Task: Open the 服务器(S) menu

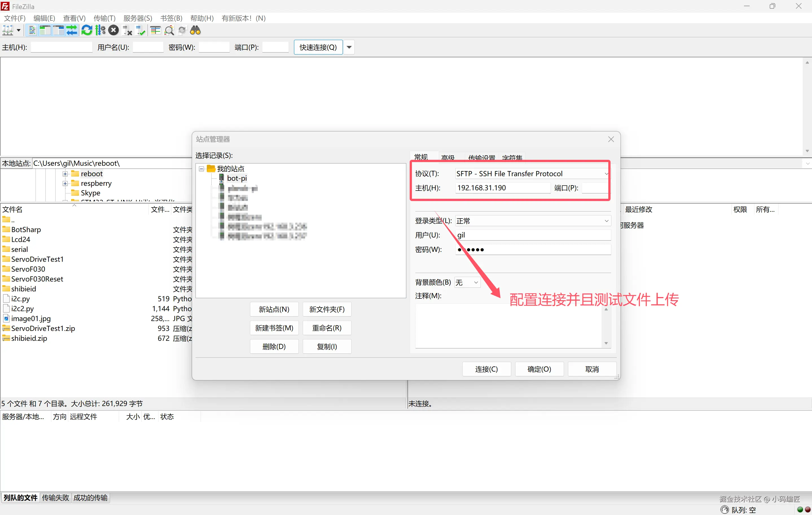Action: click(138, 18)
